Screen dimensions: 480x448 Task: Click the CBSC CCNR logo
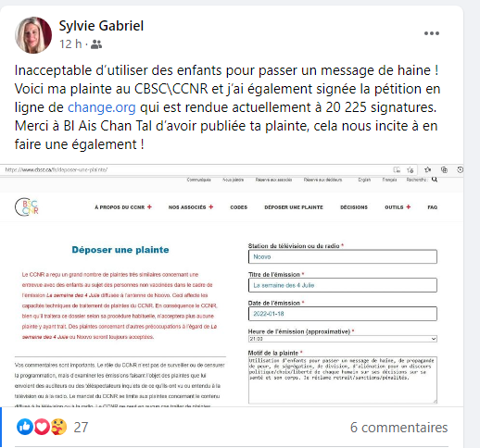[27, 206]
